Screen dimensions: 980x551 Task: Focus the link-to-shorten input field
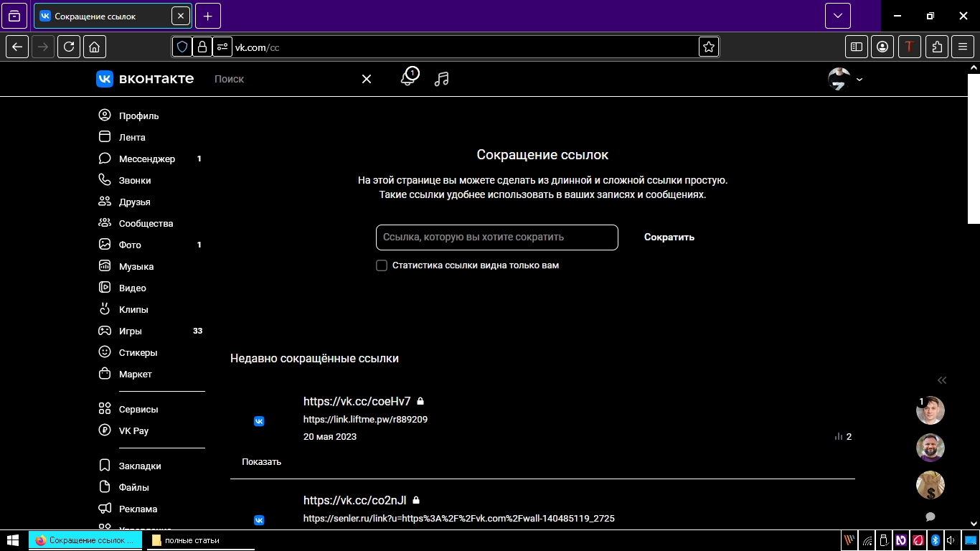(x=496, y=237)
